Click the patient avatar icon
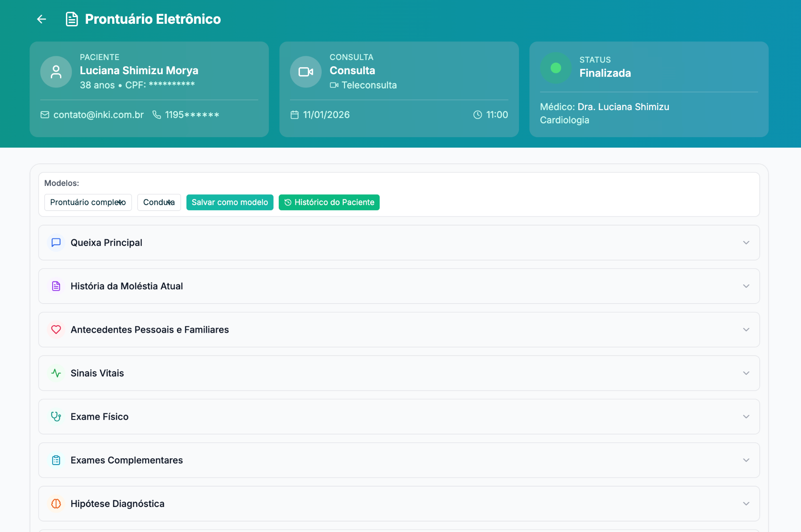The height and width of the screenshot is (532, 801). tap(56, 72)
